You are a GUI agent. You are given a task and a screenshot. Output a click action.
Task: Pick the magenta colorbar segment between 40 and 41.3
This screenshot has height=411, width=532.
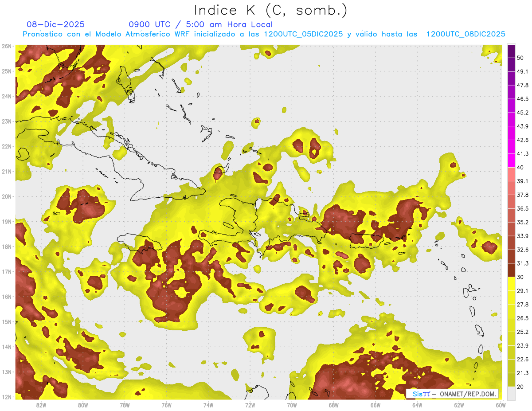coord(512,160)
